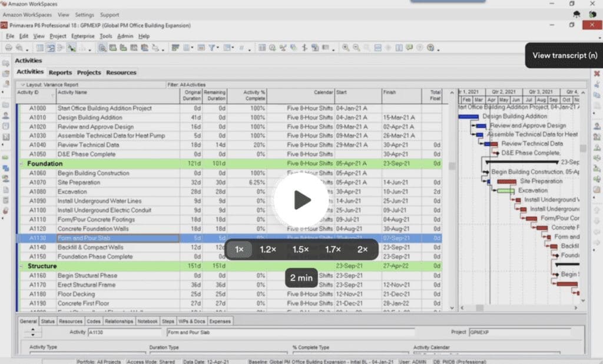The height and width of the screenshot is (364, 603).
Task: Click the Activity stepper arrows in details
Action: tap(33, 332)
